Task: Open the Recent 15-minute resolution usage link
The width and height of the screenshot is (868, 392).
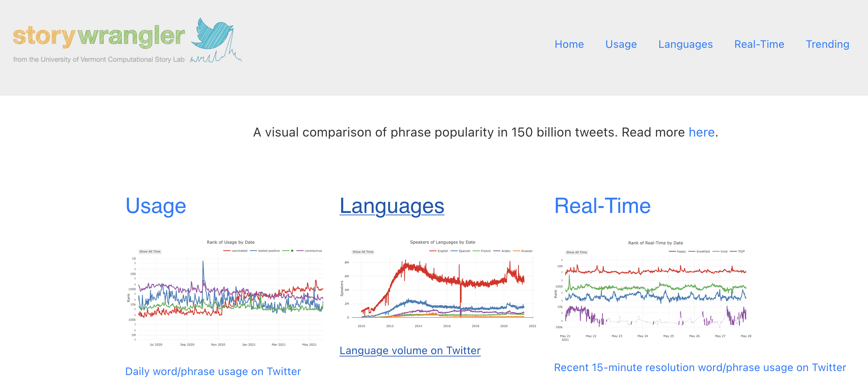Action: [699, 367]
